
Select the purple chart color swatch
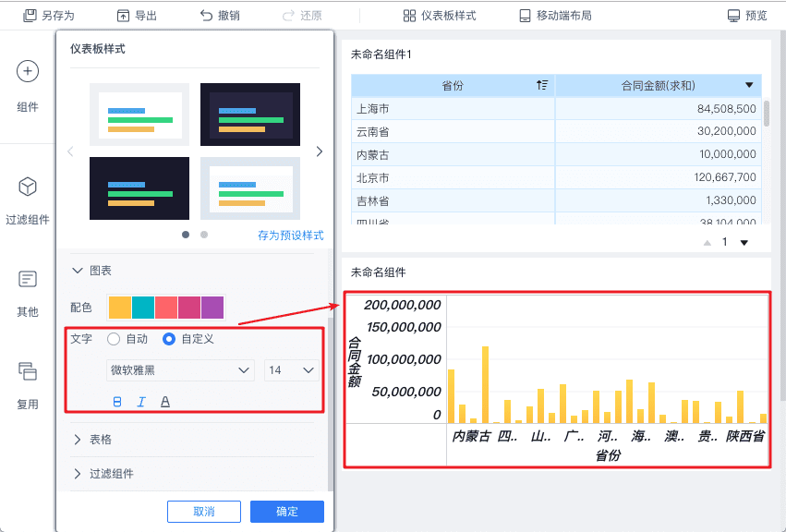pos(212,308)
